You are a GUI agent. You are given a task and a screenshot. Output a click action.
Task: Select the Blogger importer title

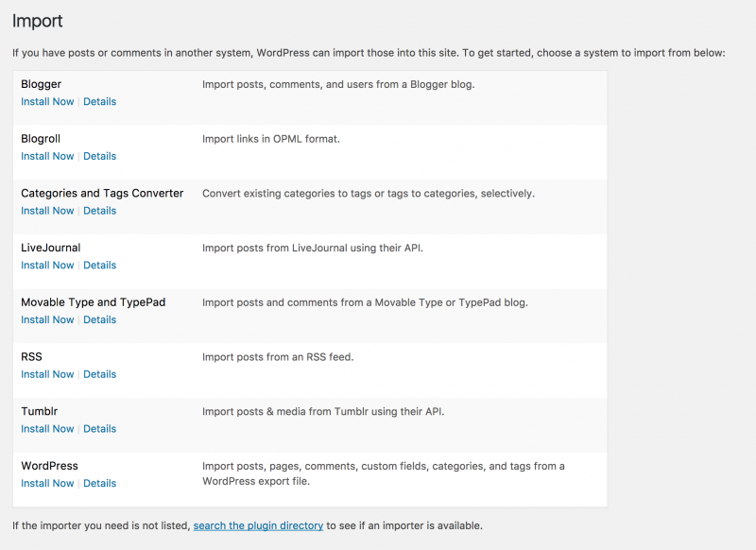tap(43, 83)
